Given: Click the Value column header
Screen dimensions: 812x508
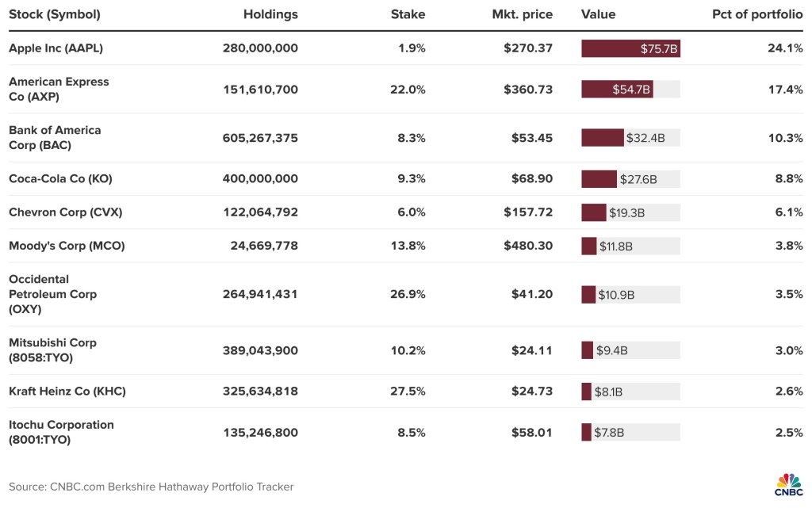Looking at the screenshot, I should click(598, 14).
